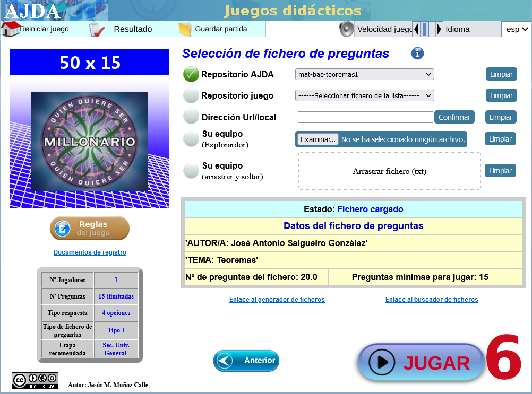Open the Resultado checklist icon
Screen dimensions: 532x394
[97, 29]
